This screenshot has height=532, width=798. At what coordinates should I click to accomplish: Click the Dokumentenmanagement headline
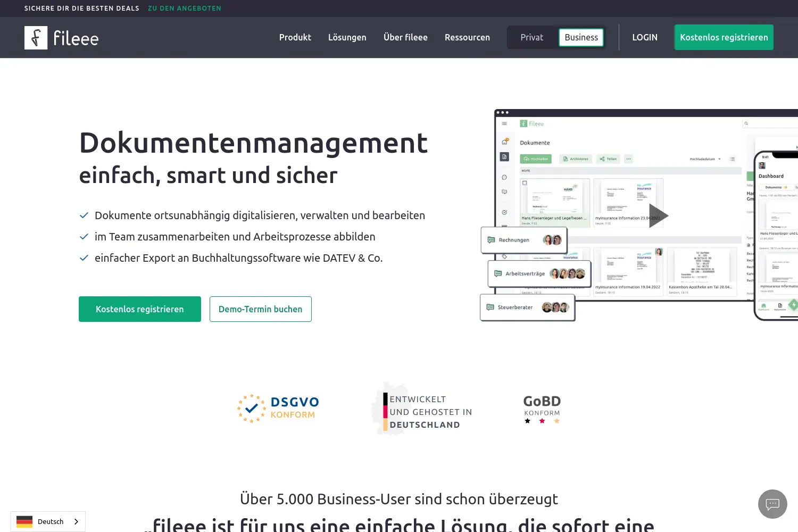253,143
